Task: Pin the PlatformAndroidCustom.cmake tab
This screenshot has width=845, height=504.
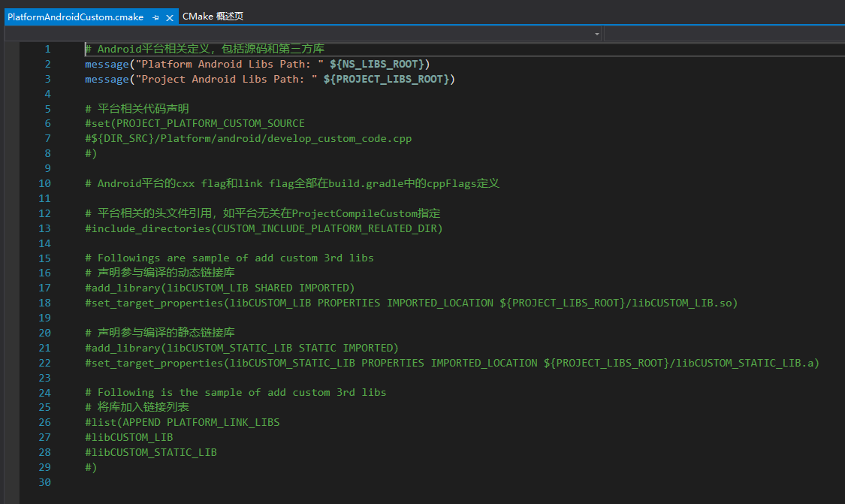Action: pos(155,17)
